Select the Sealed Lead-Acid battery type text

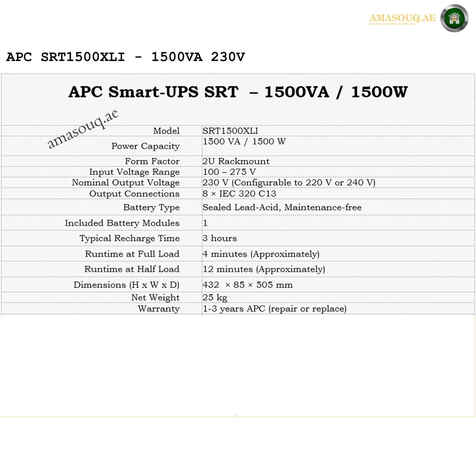[282, 207]
